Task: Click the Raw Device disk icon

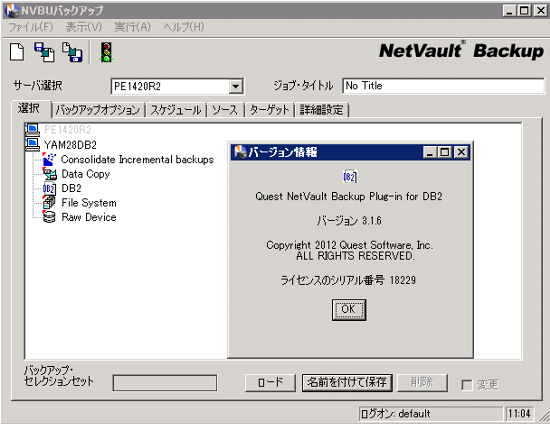Action: click(x=49, y=217)
